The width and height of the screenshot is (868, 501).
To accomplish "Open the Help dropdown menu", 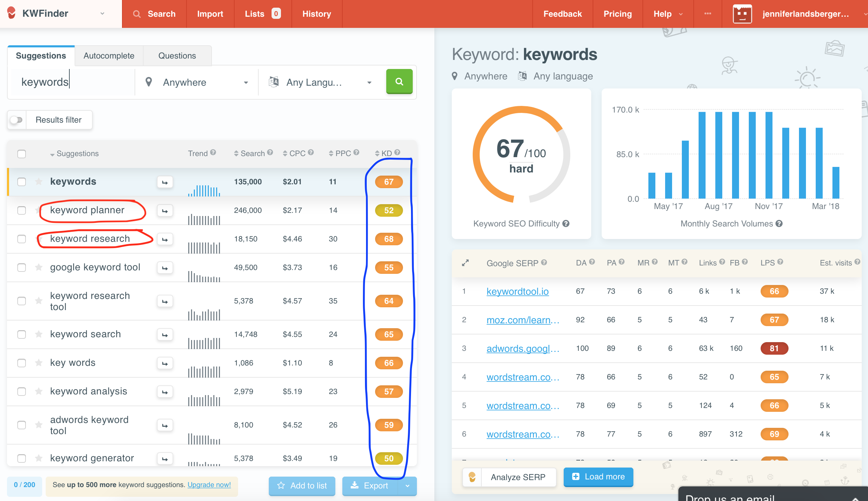I will (668, 14).
